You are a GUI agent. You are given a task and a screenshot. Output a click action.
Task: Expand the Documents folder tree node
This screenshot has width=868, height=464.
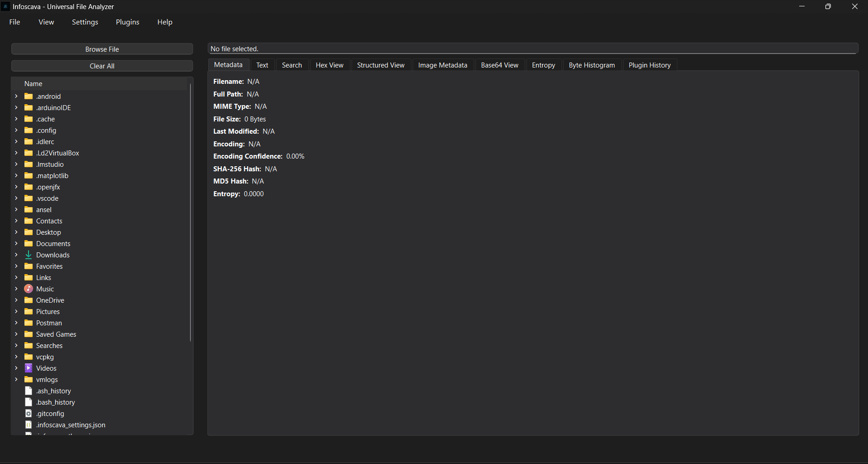click(16, 243)
